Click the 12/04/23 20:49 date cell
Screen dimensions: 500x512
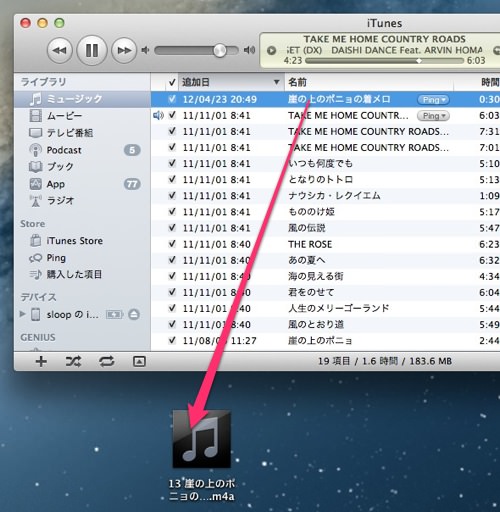point(220,99)
